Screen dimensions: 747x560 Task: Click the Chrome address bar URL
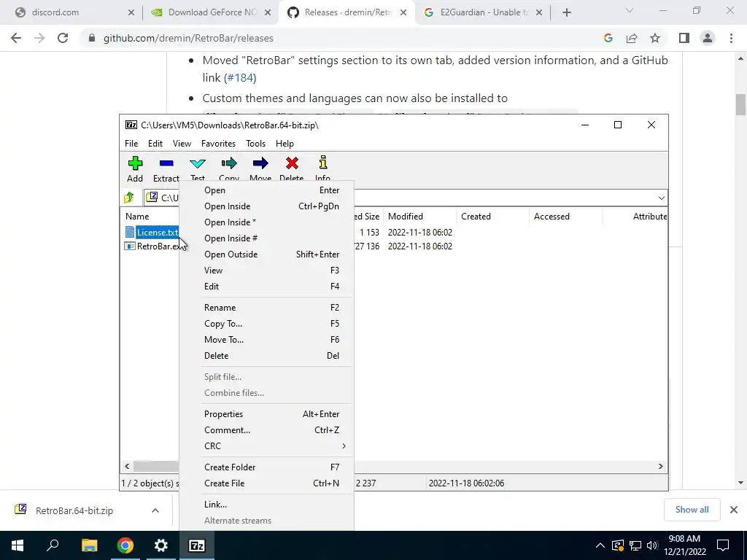click(188, 38)
